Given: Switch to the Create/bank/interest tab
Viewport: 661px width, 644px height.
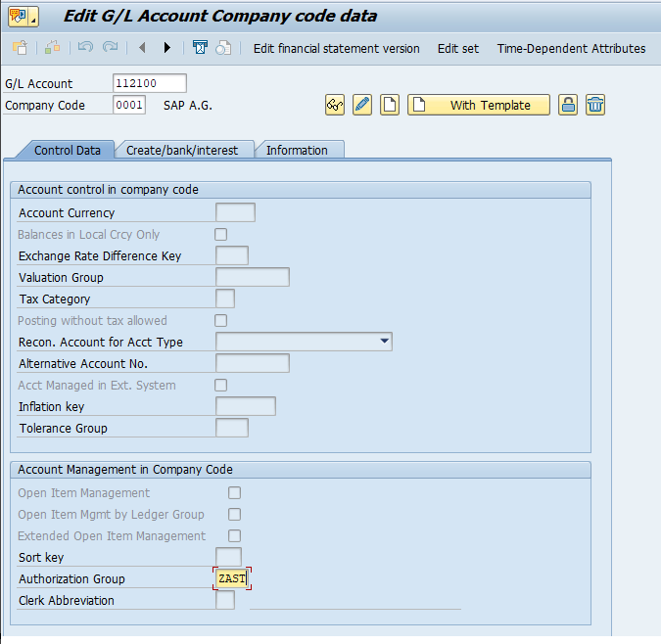Looking at the screenshot, I should [182, 151].
